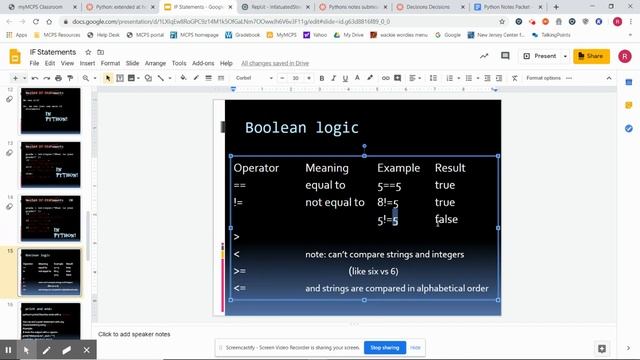
Task: Collapse the toolbar menus with the chevron
Action: tap(609, 78)
